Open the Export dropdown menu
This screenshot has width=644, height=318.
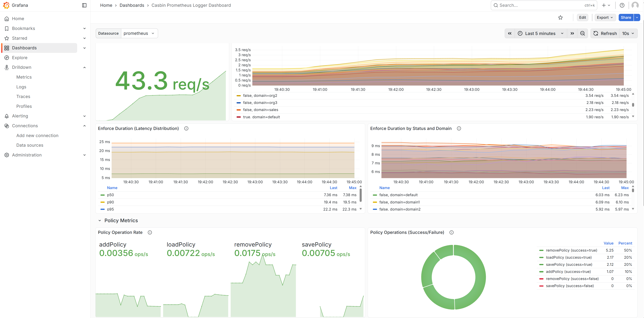click(605, 18)
